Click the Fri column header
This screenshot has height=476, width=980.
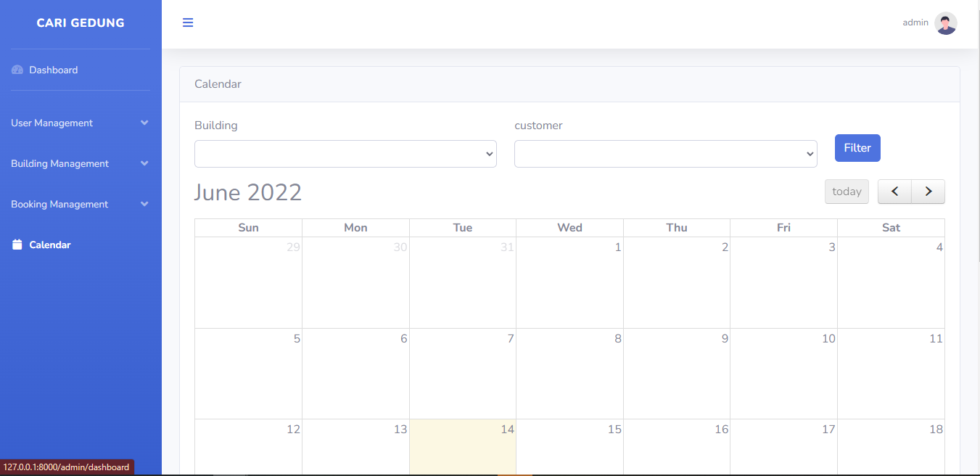pyautogui.click(x=783, y=228)
